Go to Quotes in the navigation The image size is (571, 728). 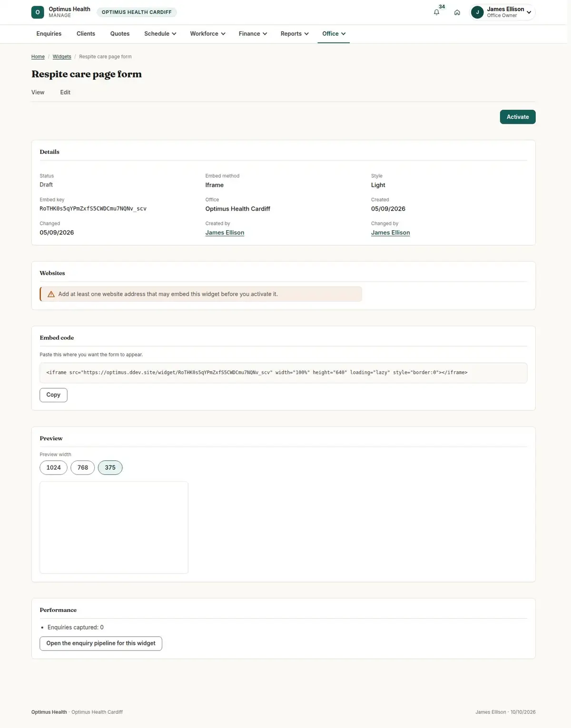click(x=120, y=34)
